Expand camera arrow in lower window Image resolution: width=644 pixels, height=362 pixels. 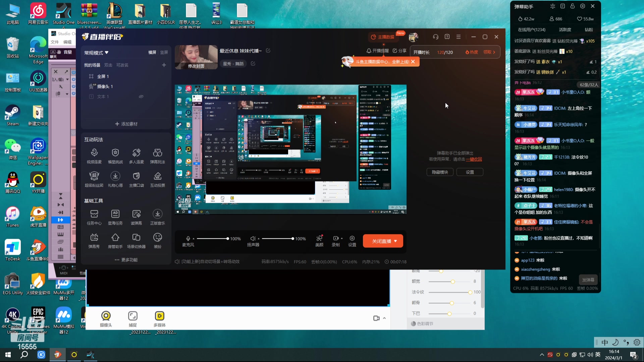point(384,318)
